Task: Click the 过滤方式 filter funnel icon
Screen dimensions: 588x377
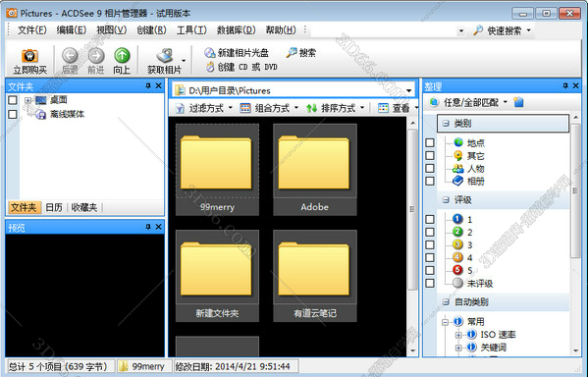Action: tap(180, 108)
